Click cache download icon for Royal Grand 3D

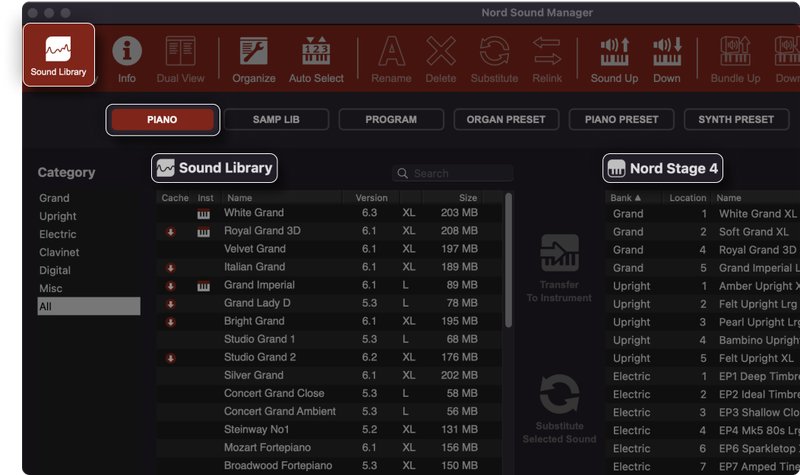pos(171,232)
